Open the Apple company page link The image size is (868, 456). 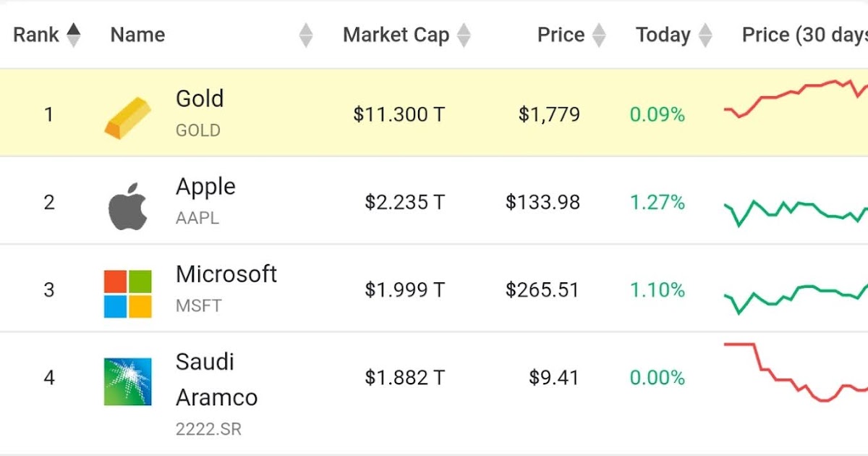pos(205,186)
